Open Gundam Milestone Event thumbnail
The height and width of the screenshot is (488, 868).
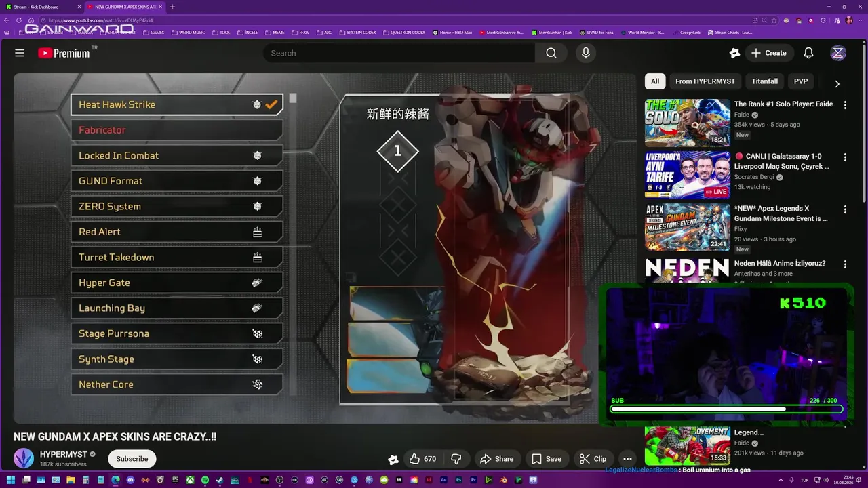tap(688, 227)
